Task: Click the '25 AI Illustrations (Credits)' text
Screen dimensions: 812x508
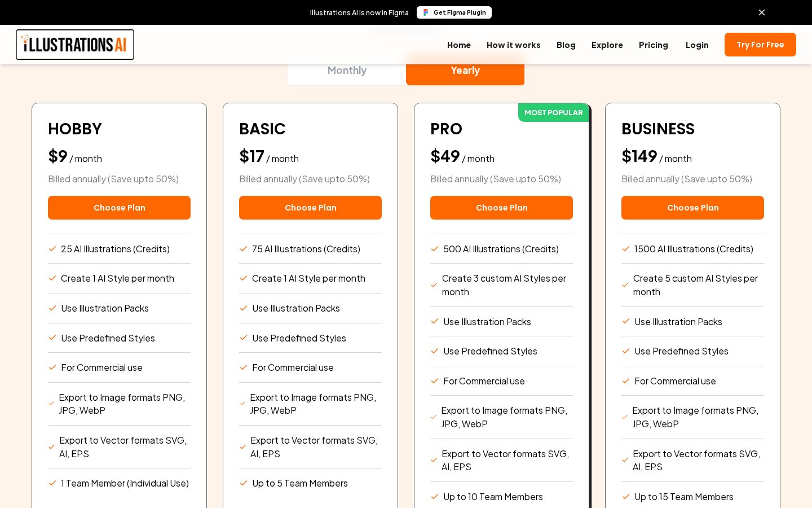Action: click(x=115, y=249)
